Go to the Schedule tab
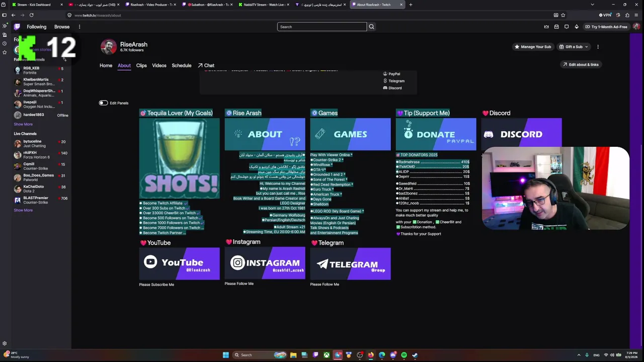The width and height of the screenshot is (644, 362). [182, 65]
